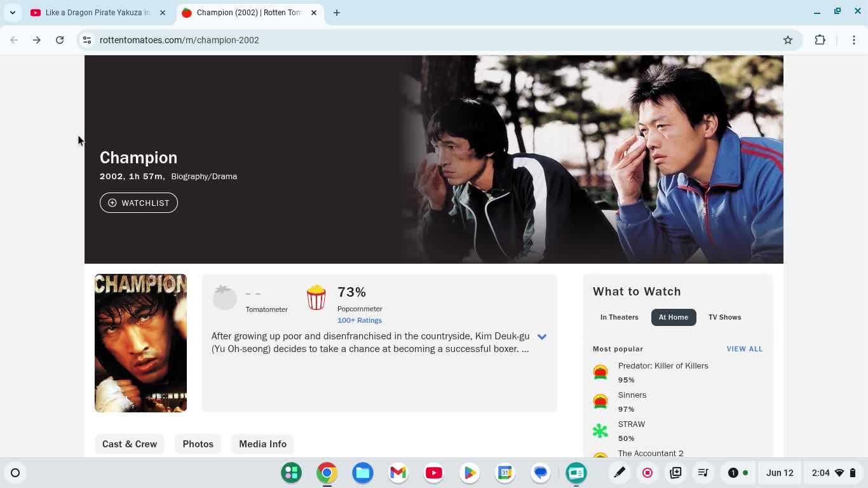Click the certified fresh icon beside Sinners

[600, 402]
